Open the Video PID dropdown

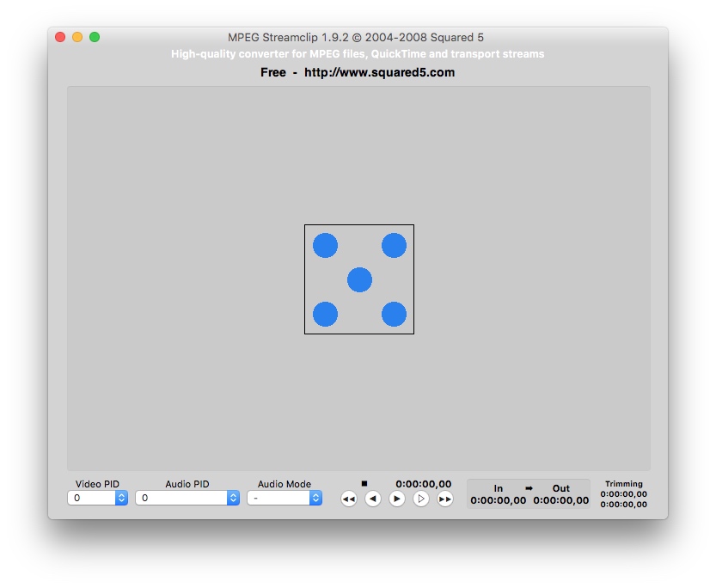(97, 498)
